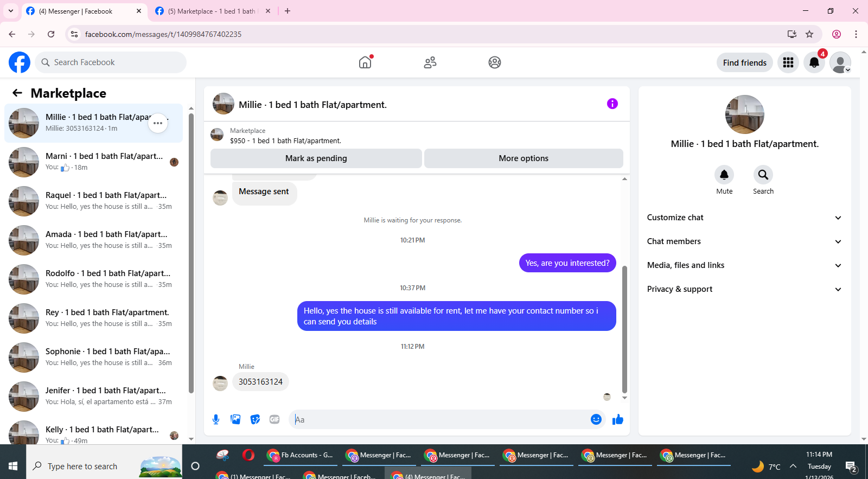Viewport: 868px width, 479px height.
Task: Open the notifications bell
Action: point(814,62)
